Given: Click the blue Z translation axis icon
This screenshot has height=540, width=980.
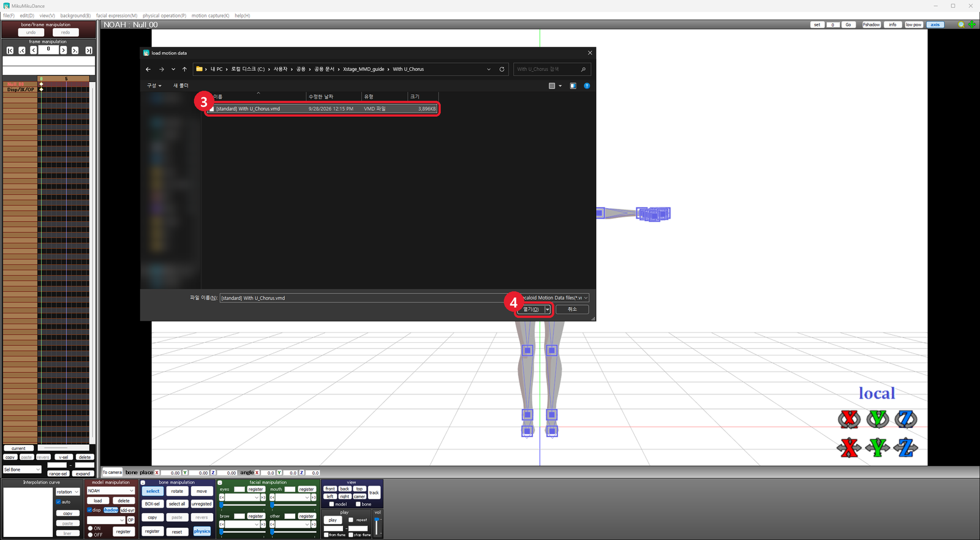Looking at the screenshot, I should (x=906, y=448).
